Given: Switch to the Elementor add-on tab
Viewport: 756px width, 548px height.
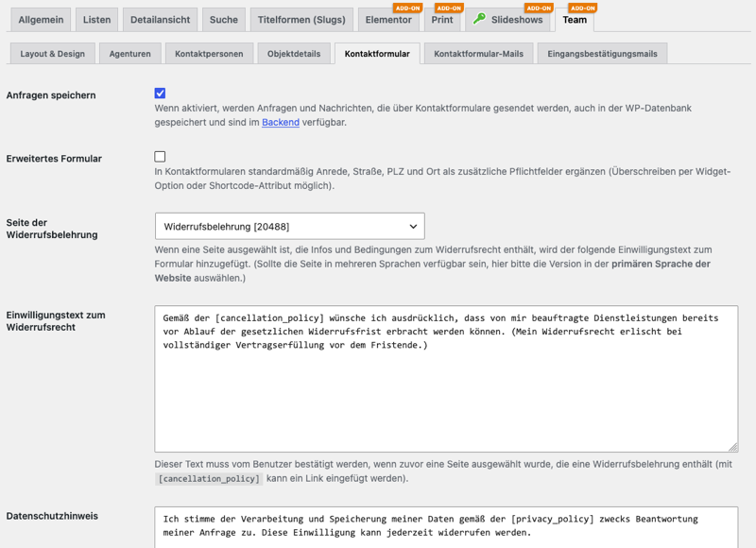Looking at the screenshot, I should [x=388, y=20].
